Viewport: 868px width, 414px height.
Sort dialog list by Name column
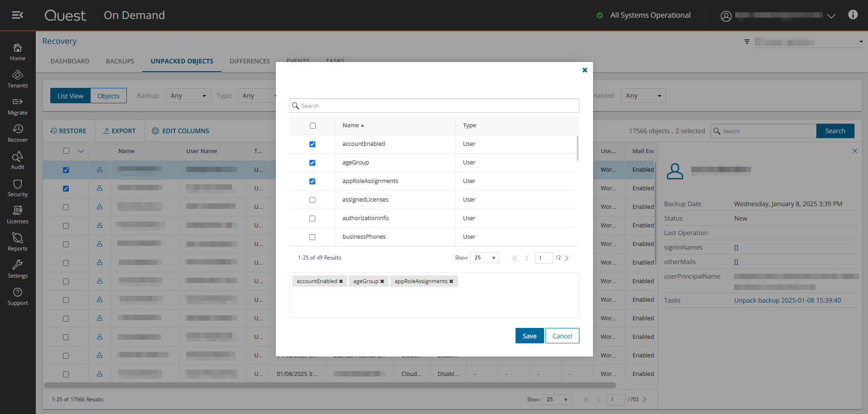[x=353, y=125]
